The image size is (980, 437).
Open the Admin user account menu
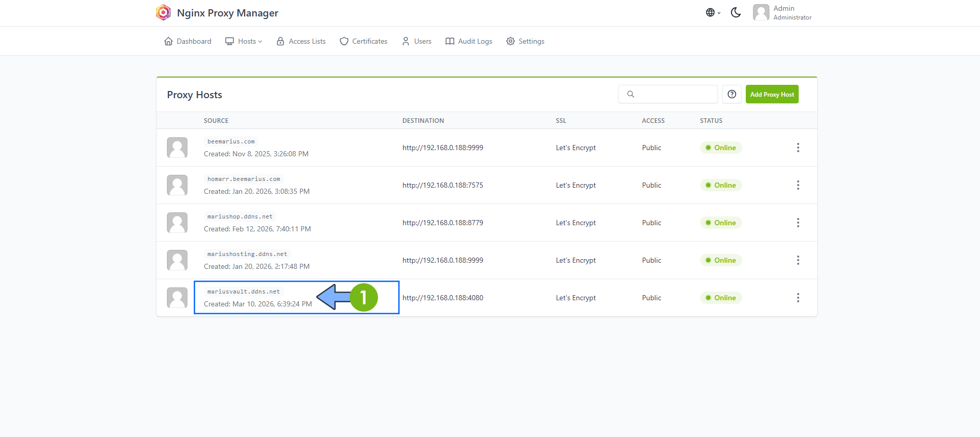[x=782, y=13]
